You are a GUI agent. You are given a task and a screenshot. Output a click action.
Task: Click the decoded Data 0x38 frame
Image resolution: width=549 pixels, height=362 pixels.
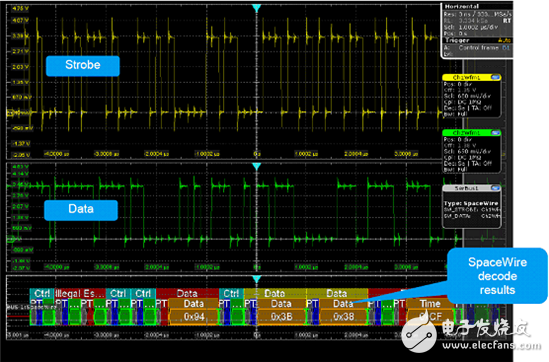[343, 316]
